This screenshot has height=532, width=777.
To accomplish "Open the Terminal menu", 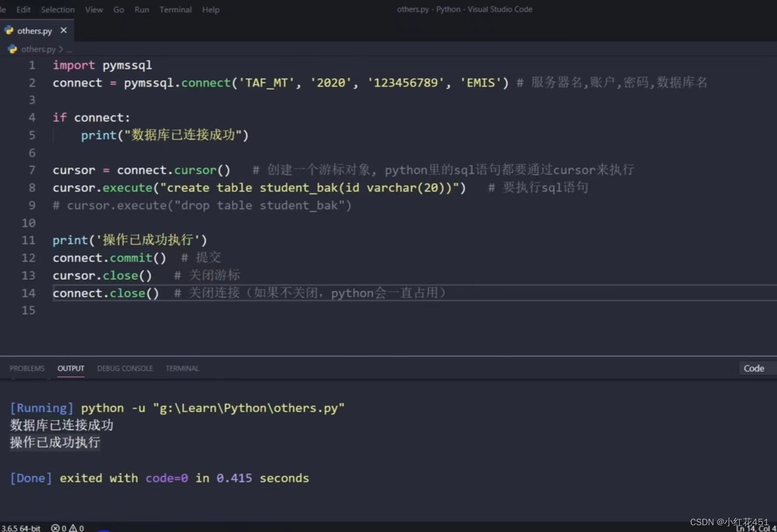I will pyautogui.click(x=176, y=9).
